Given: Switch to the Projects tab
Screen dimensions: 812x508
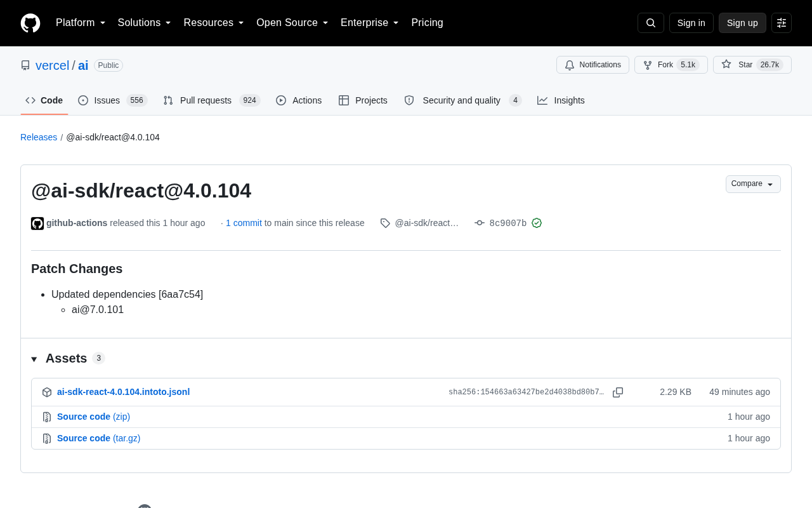Looking at the screenshot, I should point(363,100).
